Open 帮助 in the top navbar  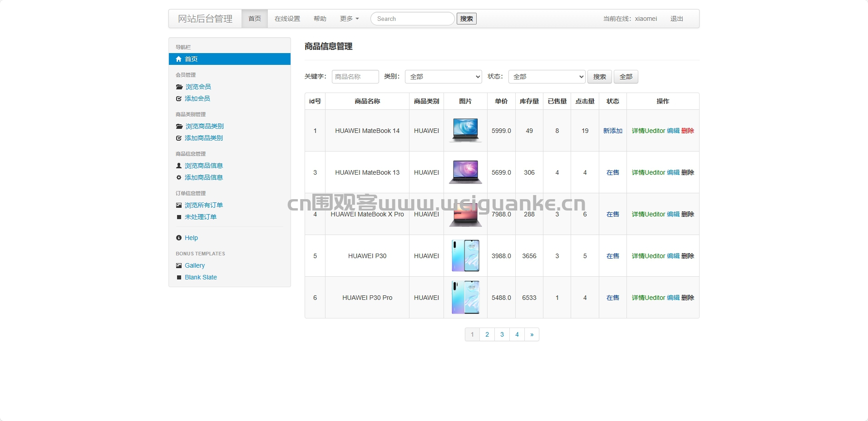point(320,19)
